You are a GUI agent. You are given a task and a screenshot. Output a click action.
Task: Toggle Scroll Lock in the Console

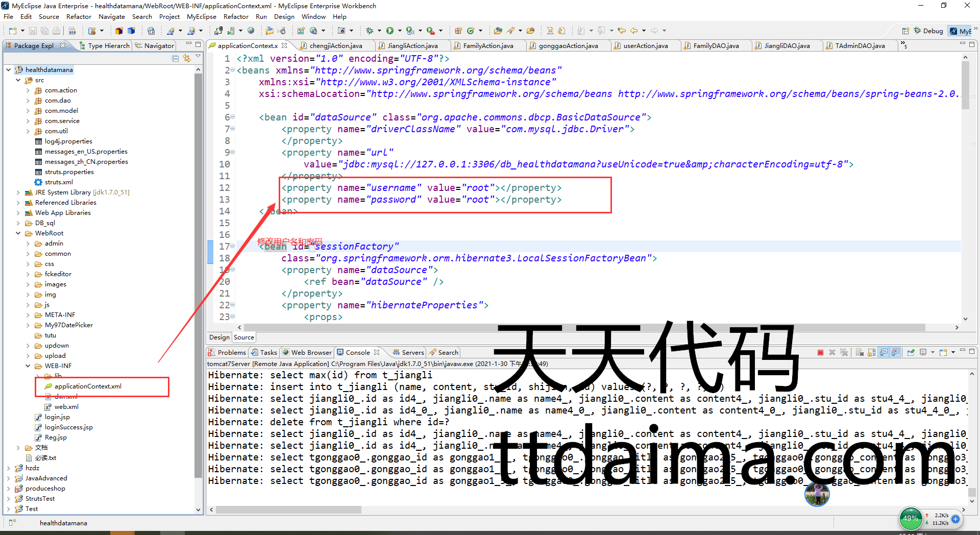point(871,352)
